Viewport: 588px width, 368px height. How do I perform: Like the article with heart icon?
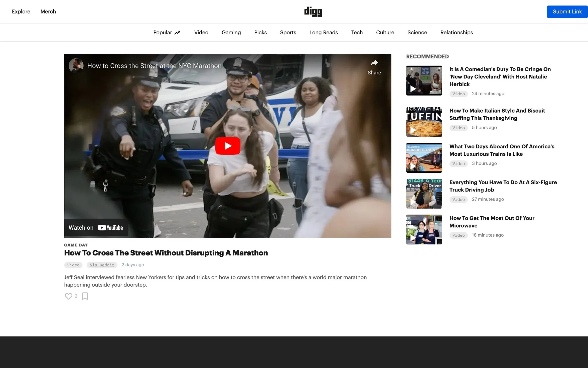pos(68,296)
